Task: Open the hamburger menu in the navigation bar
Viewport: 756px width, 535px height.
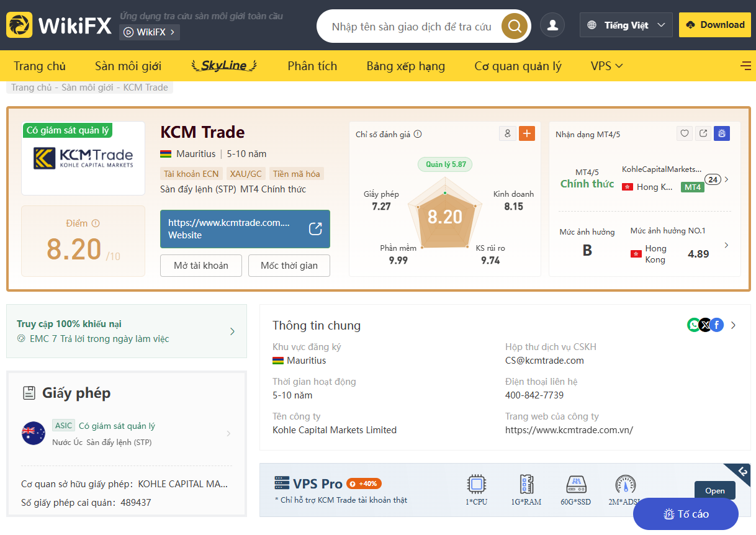Action: pos(745,66)
